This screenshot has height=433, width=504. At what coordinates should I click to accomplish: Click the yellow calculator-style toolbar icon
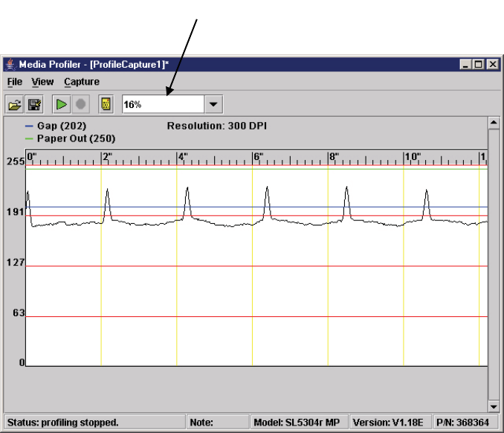(x=106, y=105)
